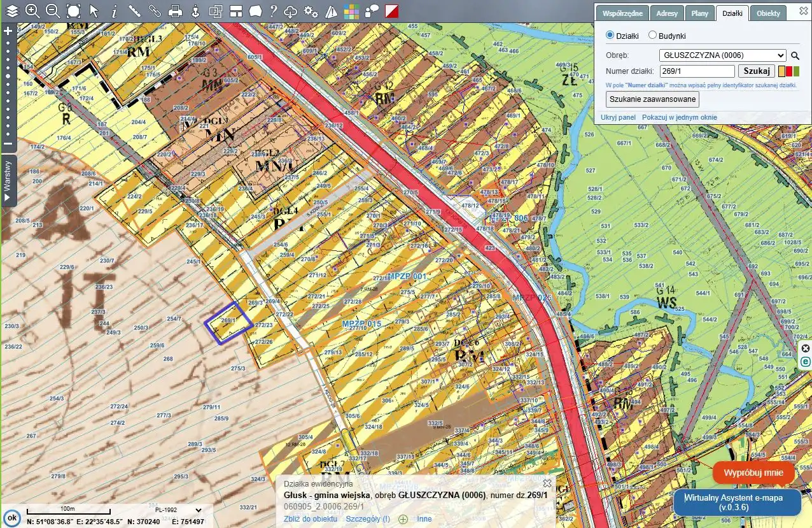The image size is (812, 528).
Task: Click the Zbliż do obiektu link
Action: 310,519
